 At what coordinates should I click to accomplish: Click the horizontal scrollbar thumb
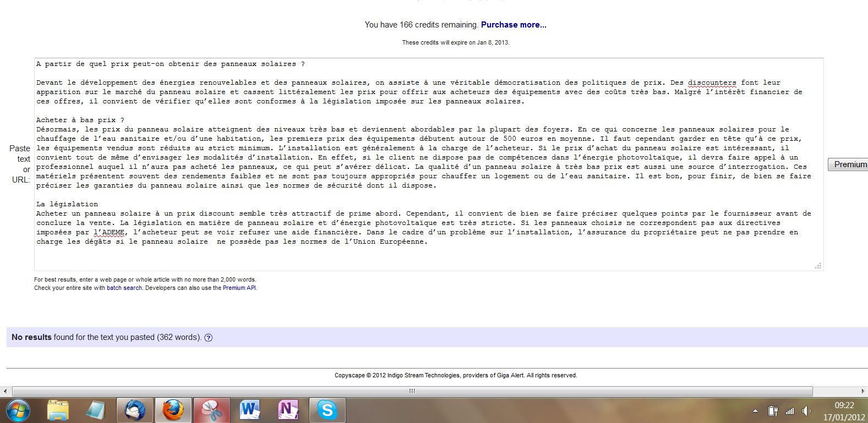pyautogui.click(x=411, y=391)
